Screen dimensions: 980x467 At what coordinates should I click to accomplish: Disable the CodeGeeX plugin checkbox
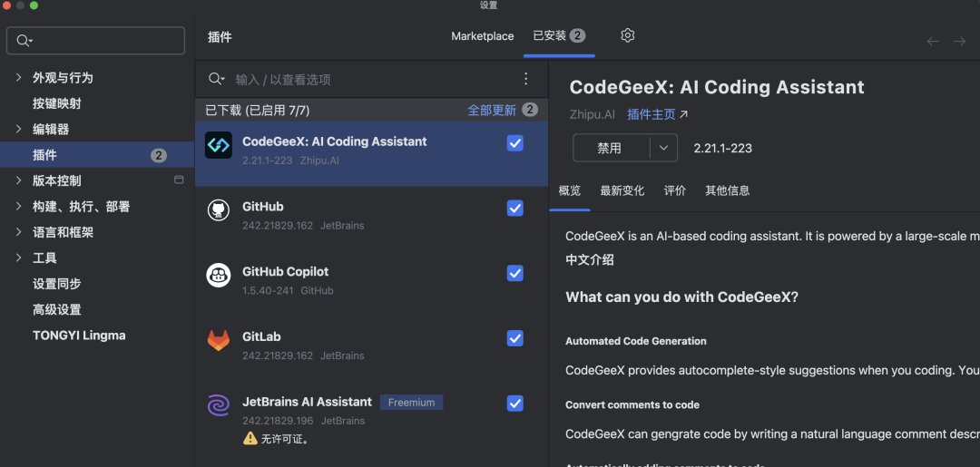[515, 143]
